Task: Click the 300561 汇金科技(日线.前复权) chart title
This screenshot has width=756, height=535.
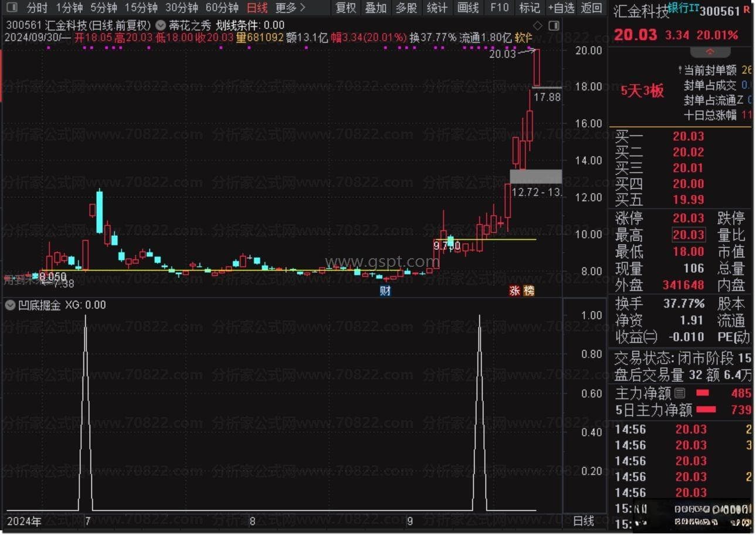Action: click(79, 25)
